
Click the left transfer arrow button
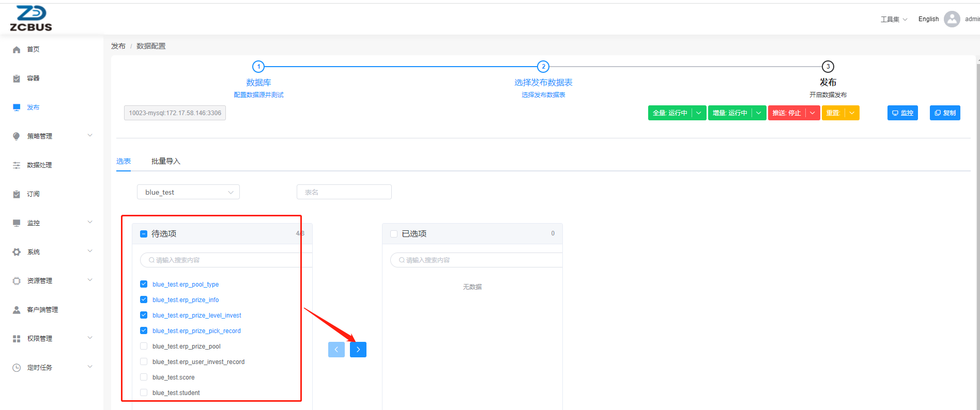(x=336, y=350)
